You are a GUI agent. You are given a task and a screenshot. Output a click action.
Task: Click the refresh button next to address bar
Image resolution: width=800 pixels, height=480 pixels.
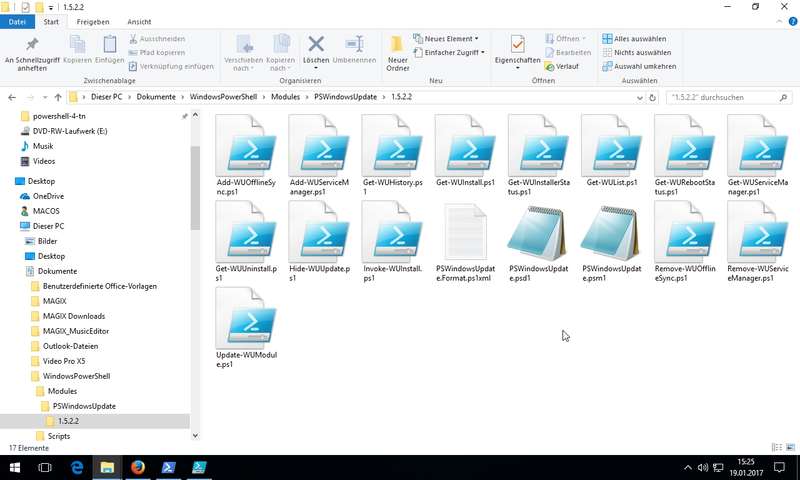click(652, 97)
